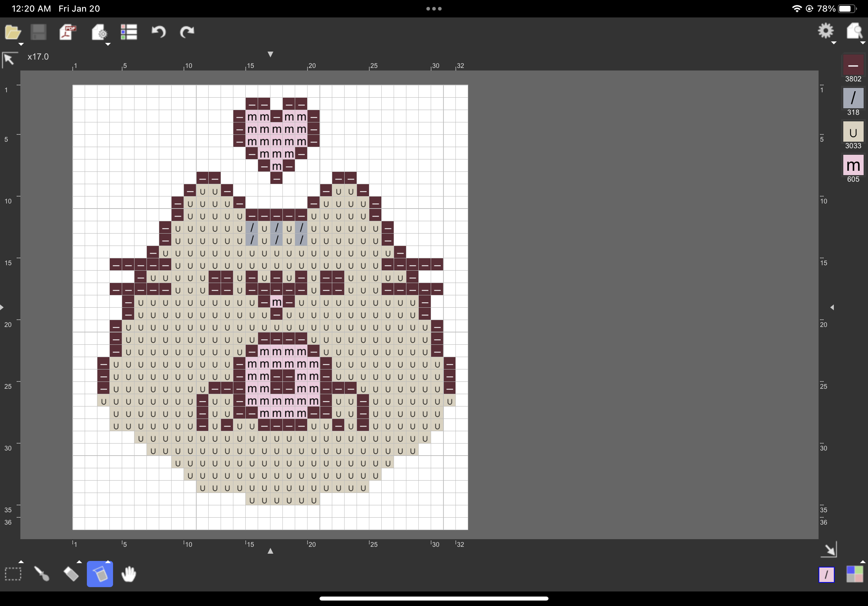The width and height of the screenshot is (868, 606).
Task: Redo the last undone action
Action: click(x=187, y=32)
